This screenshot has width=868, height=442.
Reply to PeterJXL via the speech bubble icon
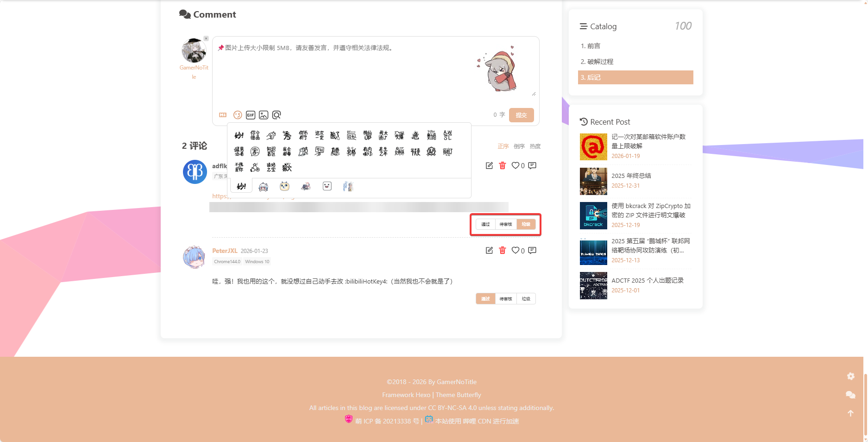pos(532,250)
